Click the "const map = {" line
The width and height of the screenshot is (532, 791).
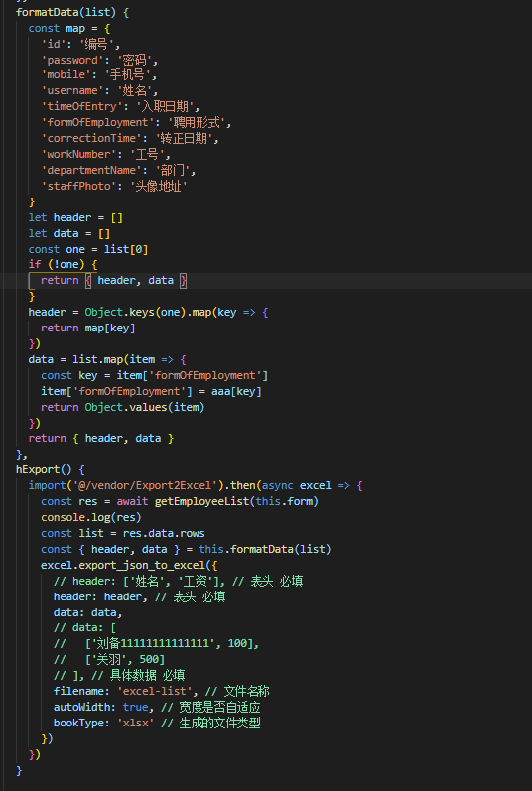[69, 28]
